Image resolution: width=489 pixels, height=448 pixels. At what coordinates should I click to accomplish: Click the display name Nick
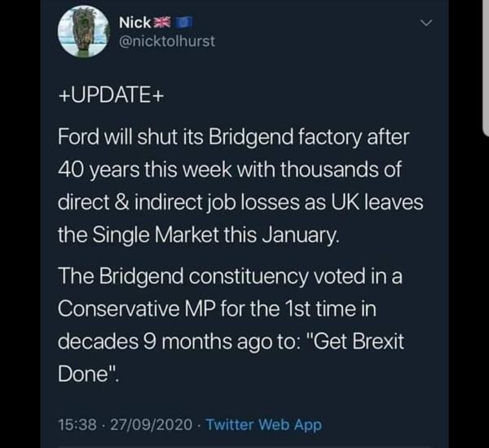(134, 20)
